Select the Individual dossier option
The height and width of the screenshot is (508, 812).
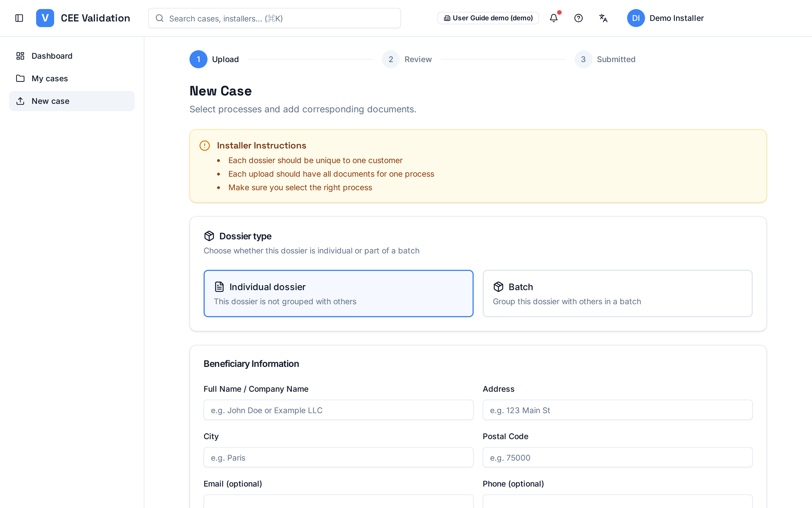[x=338, y=293]
